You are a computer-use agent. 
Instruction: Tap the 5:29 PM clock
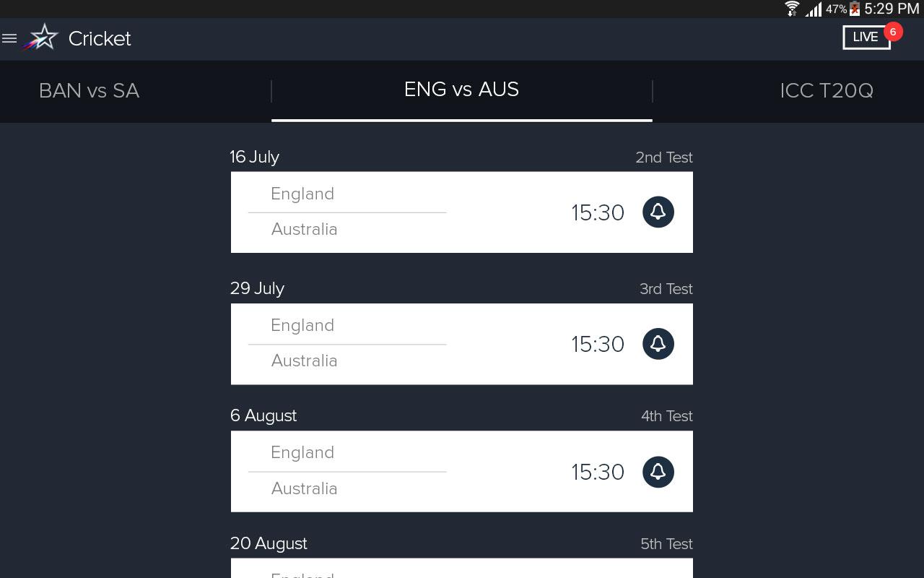tap(892, 9)
